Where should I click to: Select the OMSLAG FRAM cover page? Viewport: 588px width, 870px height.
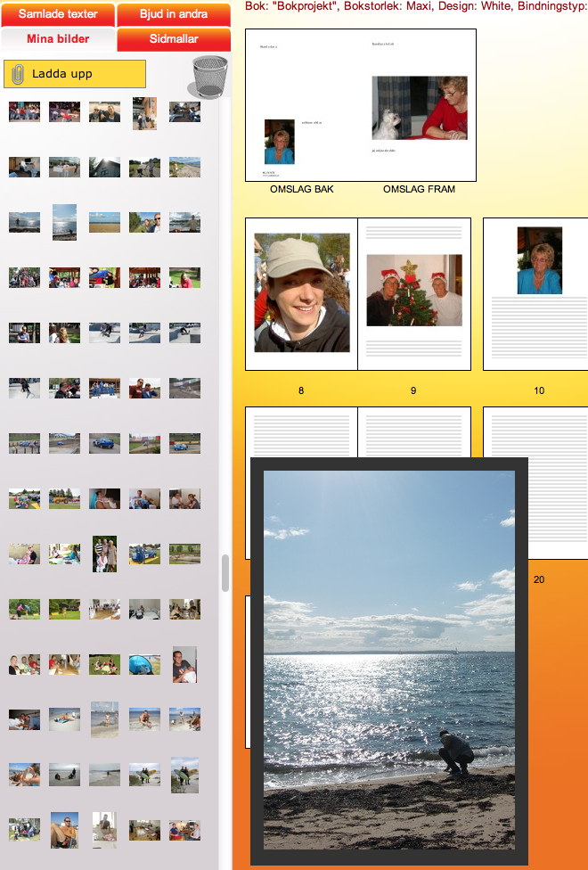pos(419,105)
